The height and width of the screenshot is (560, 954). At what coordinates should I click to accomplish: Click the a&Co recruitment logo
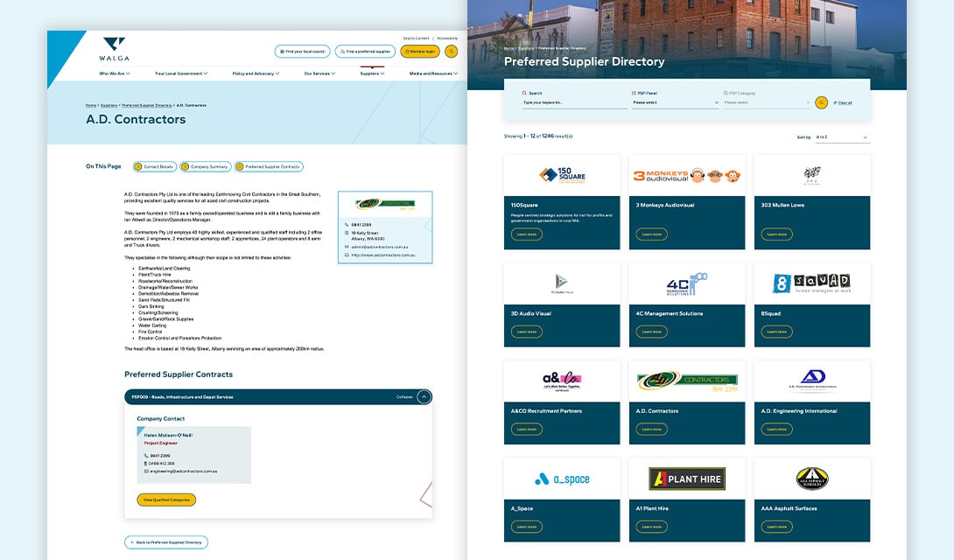[562, 381]
